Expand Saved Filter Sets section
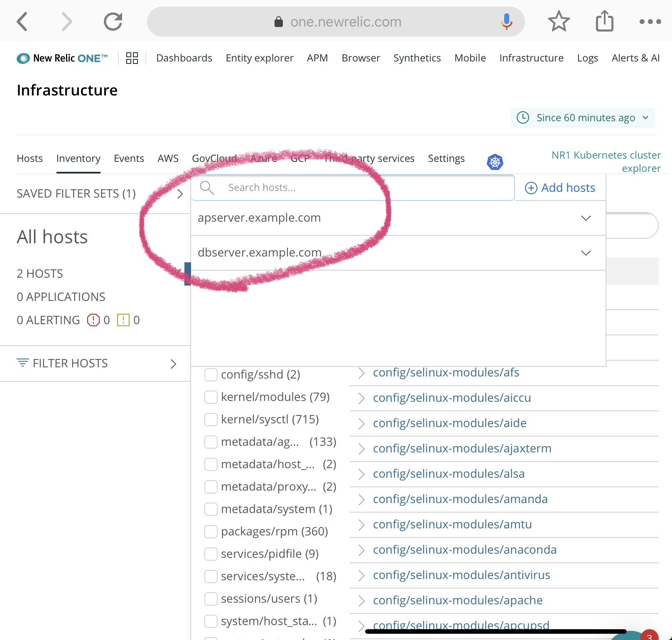672x640 pixels. pyautogui.click(x=180, y=194)
